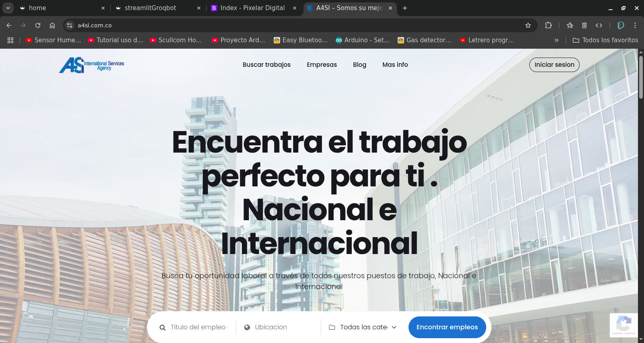
Task: Bookmark this page with the star icon
Action: tap(528, 25)
